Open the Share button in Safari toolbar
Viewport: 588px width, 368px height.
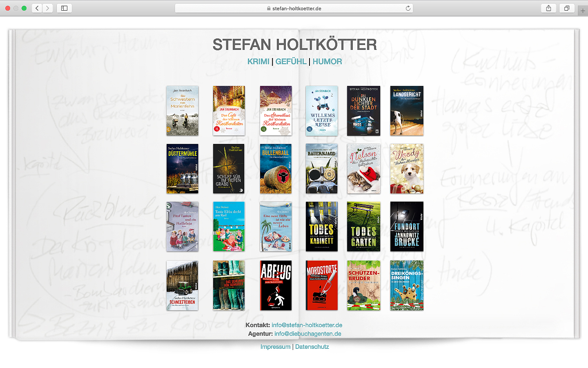(548, 8)
